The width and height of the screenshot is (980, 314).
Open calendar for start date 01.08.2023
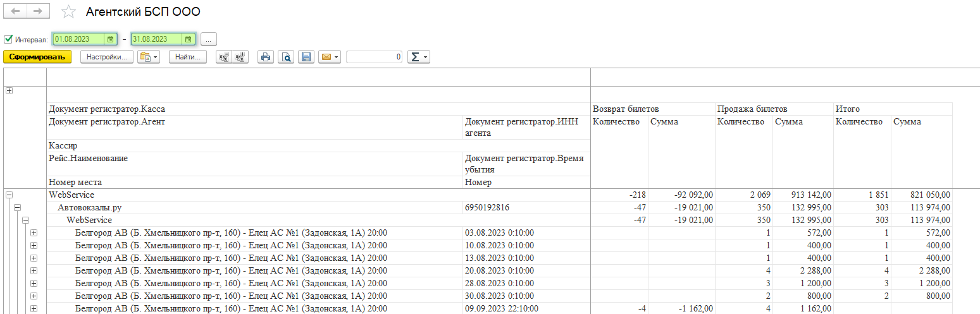pyautogui.click(x=110, y=39)
